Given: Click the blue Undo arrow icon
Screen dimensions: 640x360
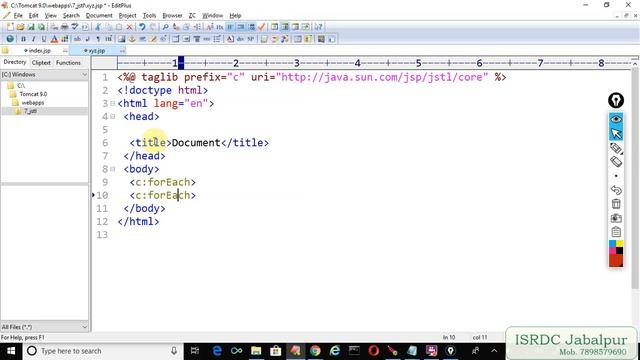Looking at the screenshot, I should 142,27.
